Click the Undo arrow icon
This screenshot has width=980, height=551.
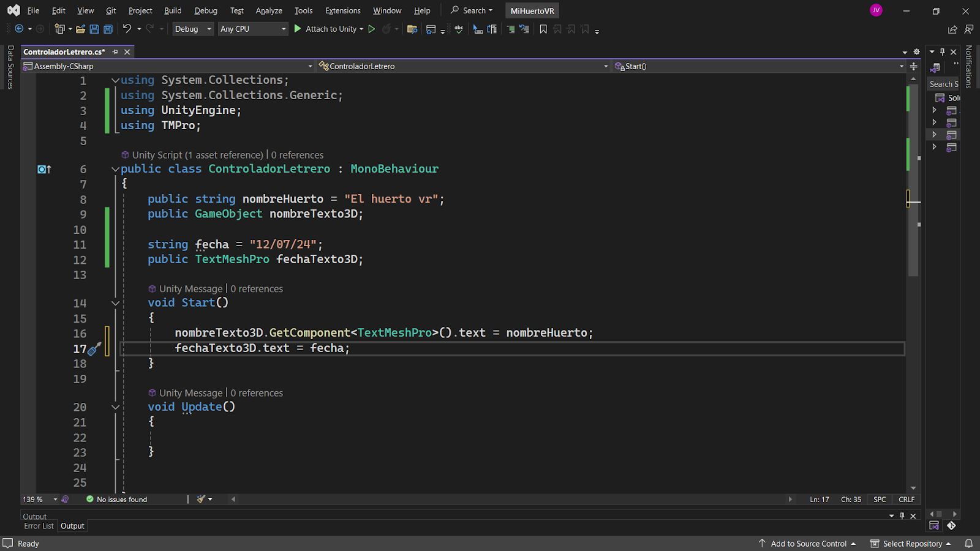pyautogui.click(x=127, y=29)
